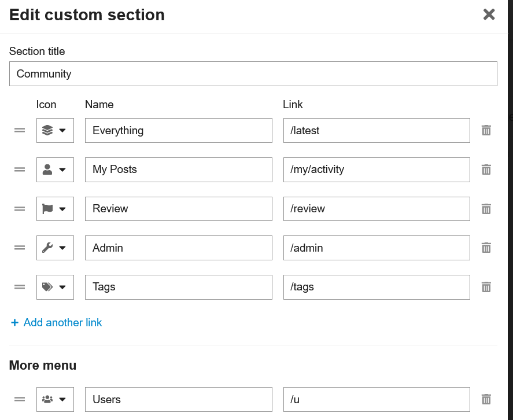Click the Everything name field

(179, 130)
